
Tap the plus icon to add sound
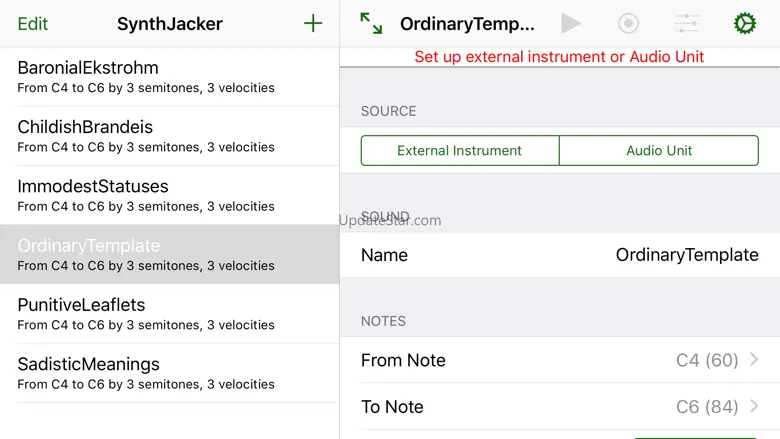(313, 23)
